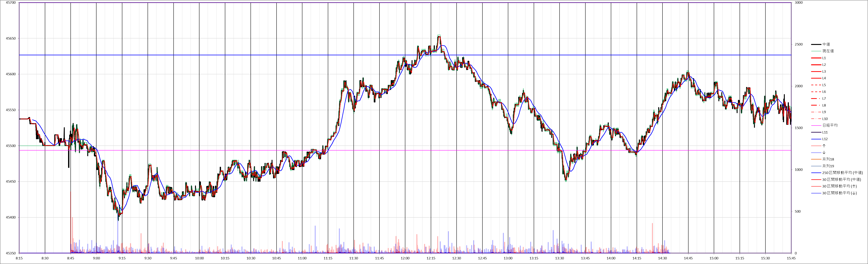Click 30区間移動平均 (↑) legend entry
This screenshot has height=264, width=868.
pyautogui.click(x=839, y=186)
